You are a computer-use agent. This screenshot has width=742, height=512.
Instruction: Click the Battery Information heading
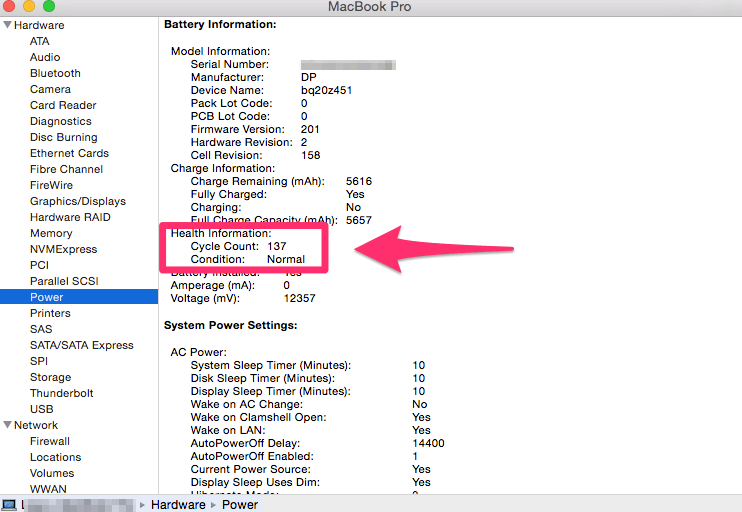coord(220,25)
